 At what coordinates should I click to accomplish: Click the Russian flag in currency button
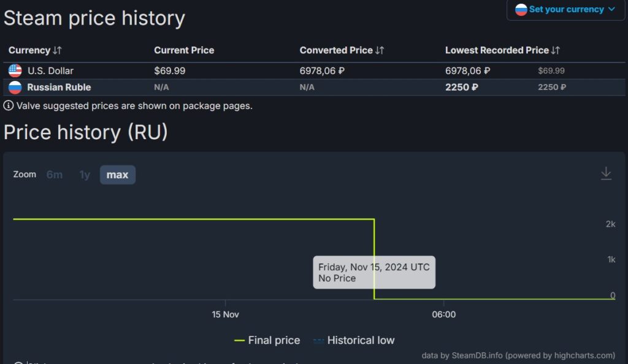click(521, 10)
